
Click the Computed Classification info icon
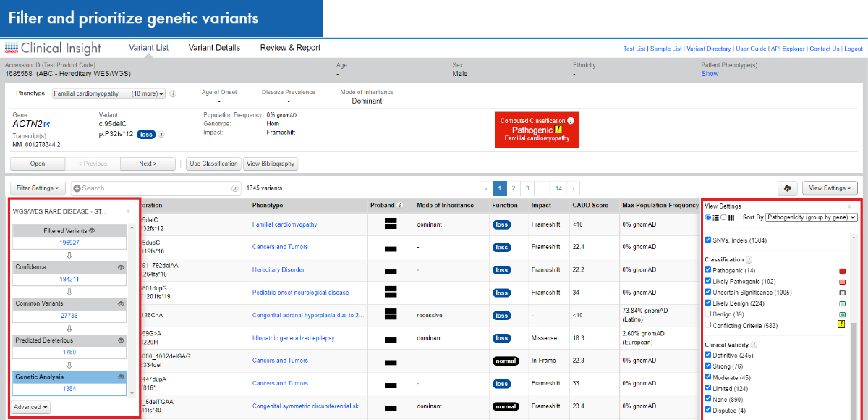571,121
